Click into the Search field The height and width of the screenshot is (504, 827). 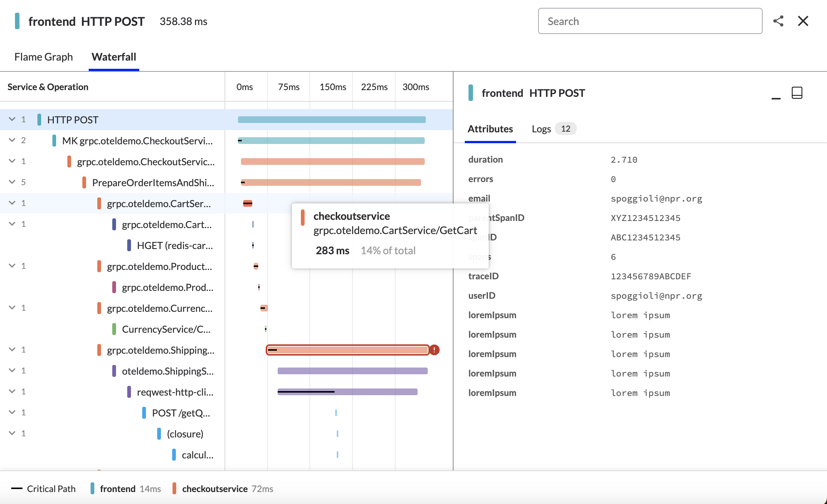click(x=650, y=21)
